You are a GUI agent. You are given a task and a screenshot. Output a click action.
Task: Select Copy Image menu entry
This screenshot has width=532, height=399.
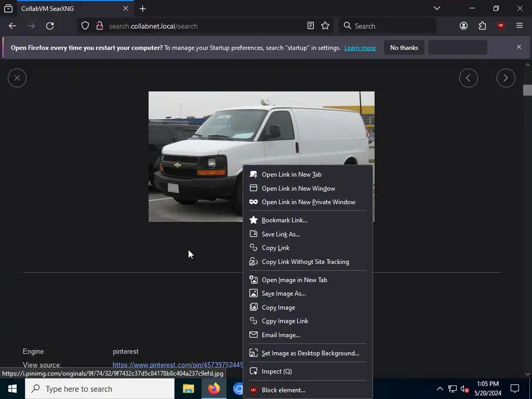point(308,308)
